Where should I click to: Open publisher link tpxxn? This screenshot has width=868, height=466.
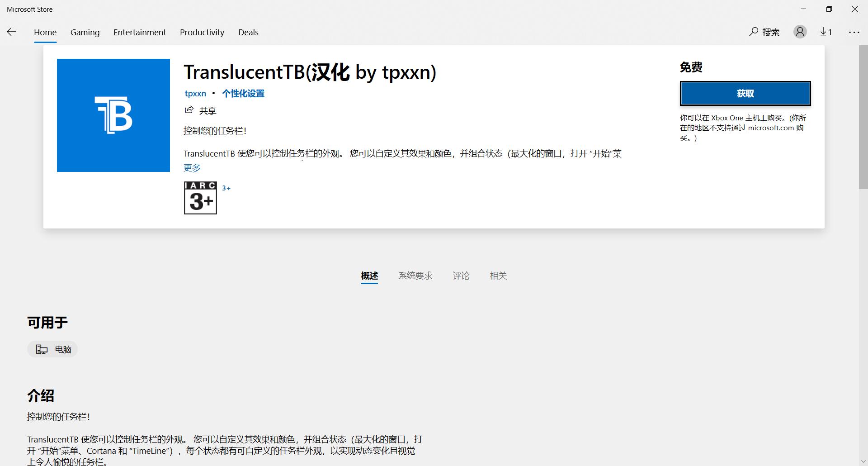195,93
